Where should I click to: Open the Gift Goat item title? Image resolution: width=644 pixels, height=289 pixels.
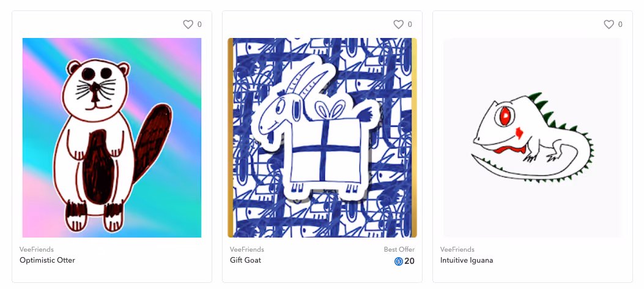click(x=245, y=260)
